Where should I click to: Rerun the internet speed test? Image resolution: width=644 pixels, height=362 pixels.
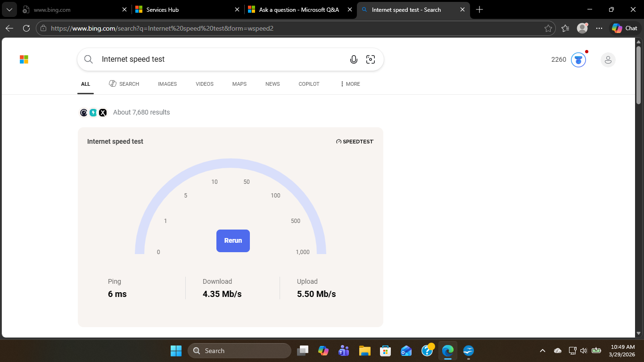tap(233, 241)
